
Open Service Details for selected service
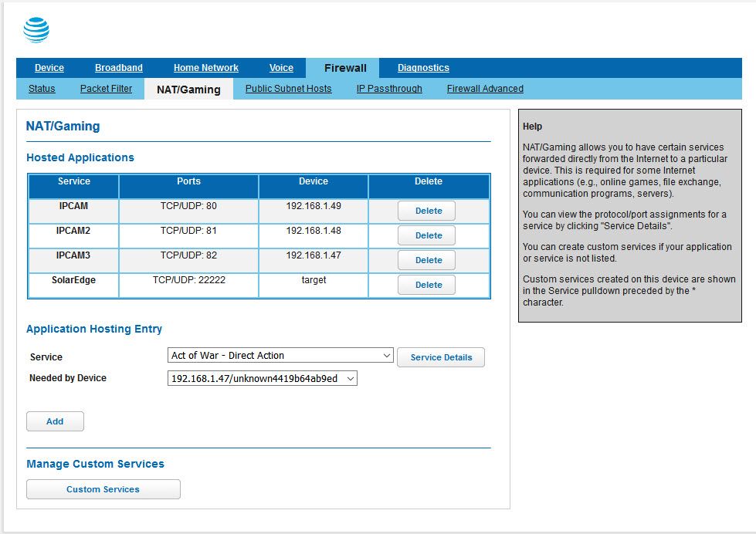[440, 357]
